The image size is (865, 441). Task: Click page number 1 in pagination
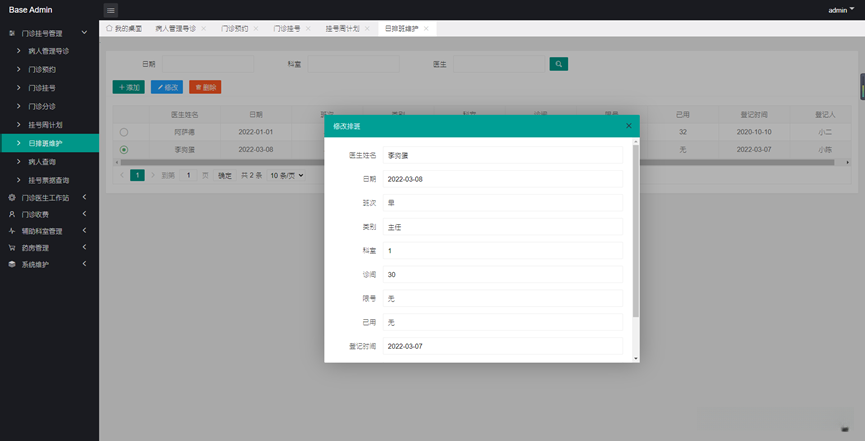[137, 175]
